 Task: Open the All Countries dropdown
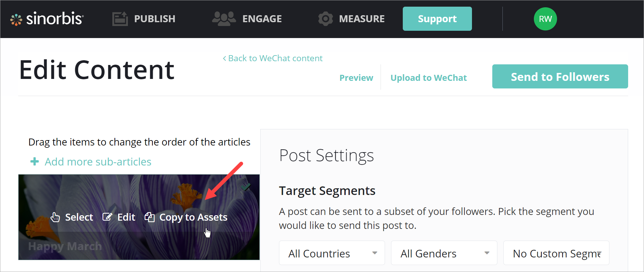[332, 253]
